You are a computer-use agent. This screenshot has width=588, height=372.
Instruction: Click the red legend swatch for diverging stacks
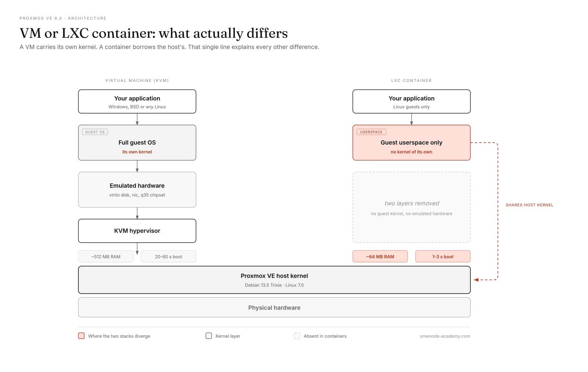(81, 336)
